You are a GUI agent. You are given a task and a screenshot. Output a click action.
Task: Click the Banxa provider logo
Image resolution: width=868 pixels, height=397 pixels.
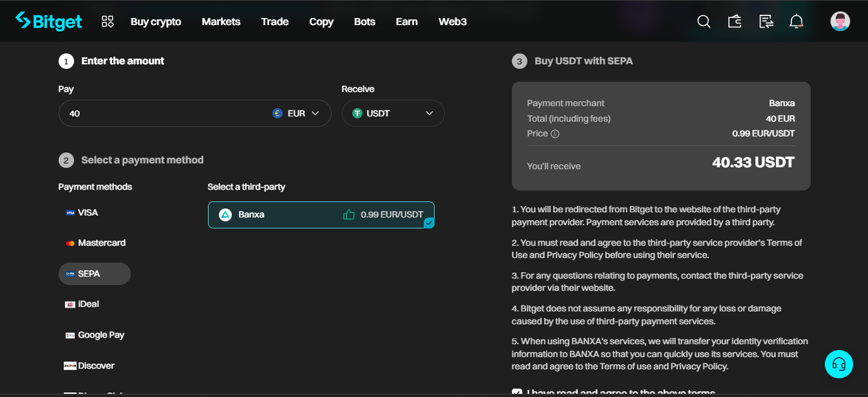point(225,215)
